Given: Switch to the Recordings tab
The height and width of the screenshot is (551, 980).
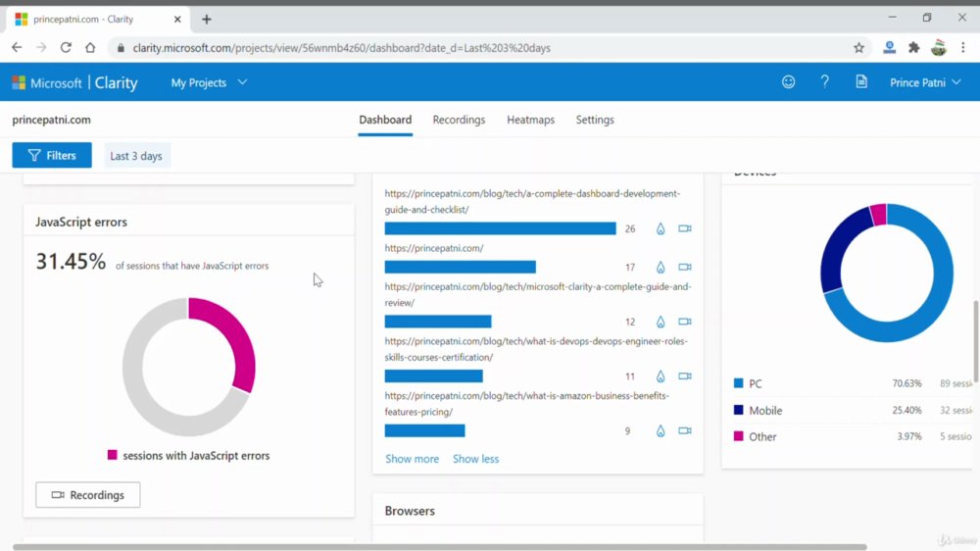Looking at the screenshot, I should (459, 120).
